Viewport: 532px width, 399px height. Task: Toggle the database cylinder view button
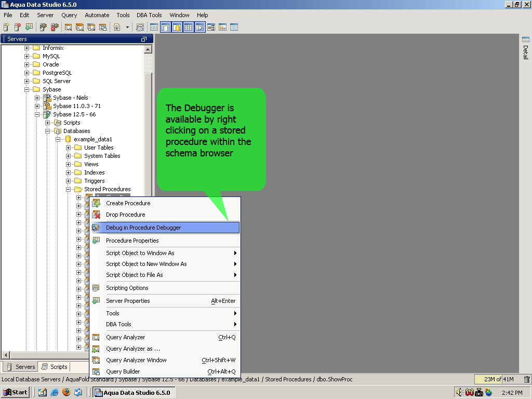(x=177, y=27)
